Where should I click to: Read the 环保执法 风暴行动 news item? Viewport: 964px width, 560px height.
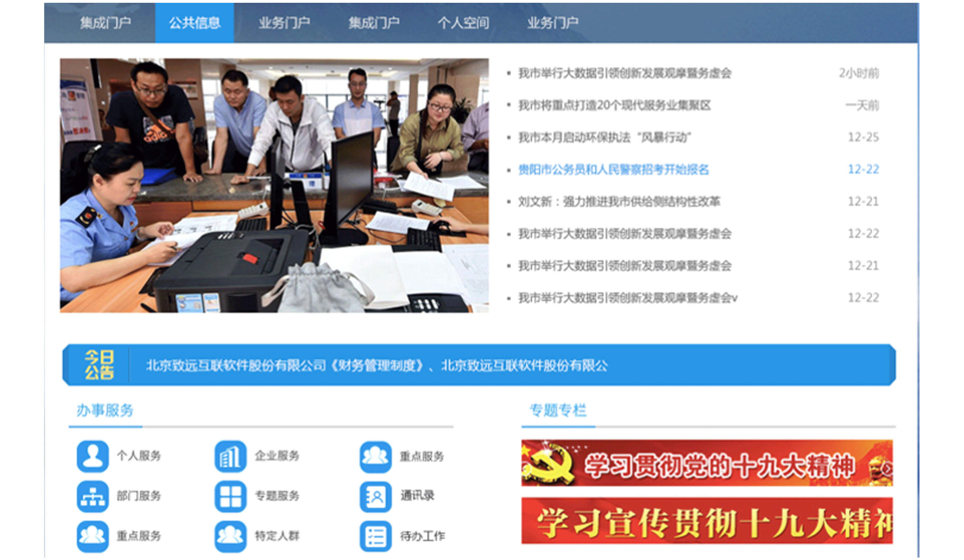tap(605, 137)
